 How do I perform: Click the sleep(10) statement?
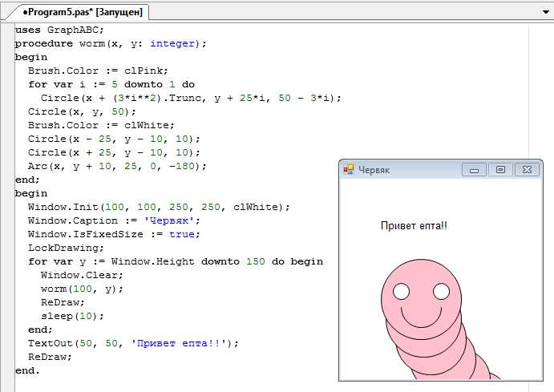tap(72, 316)
